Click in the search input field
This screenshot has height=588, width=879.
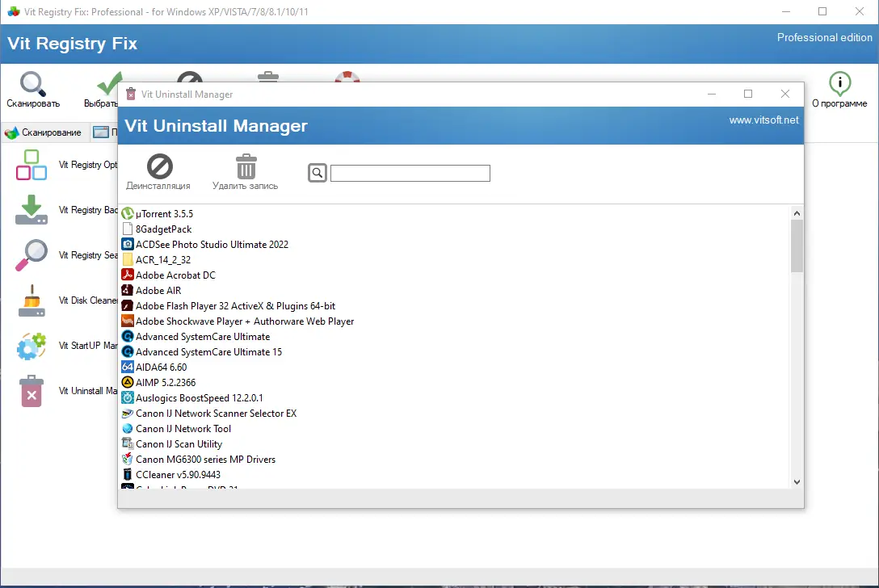point(410,173)
